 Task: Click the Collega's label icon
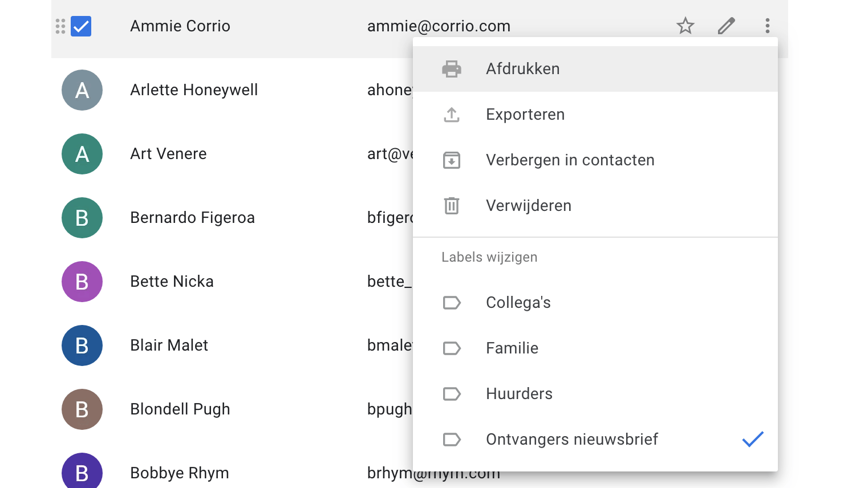point(451,303)
